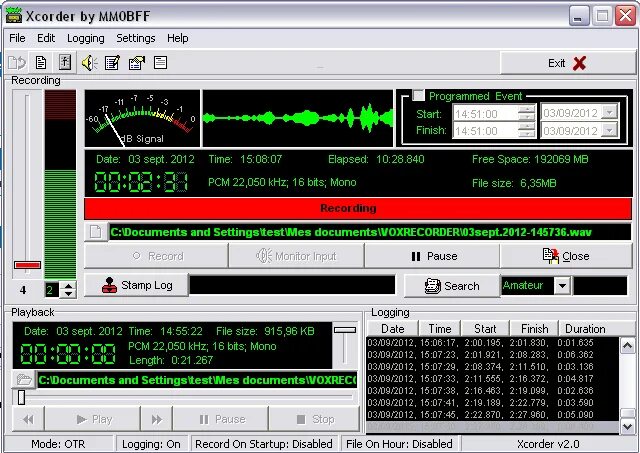Viewport: 640px width, 453px height.
Task: Click the playback Stop button
Action: coord(314,419)
